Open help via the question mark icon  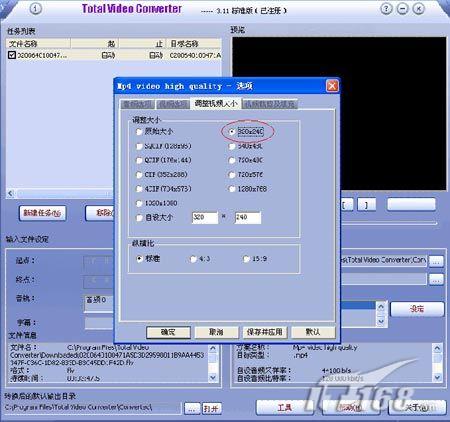tap(386, 9)
